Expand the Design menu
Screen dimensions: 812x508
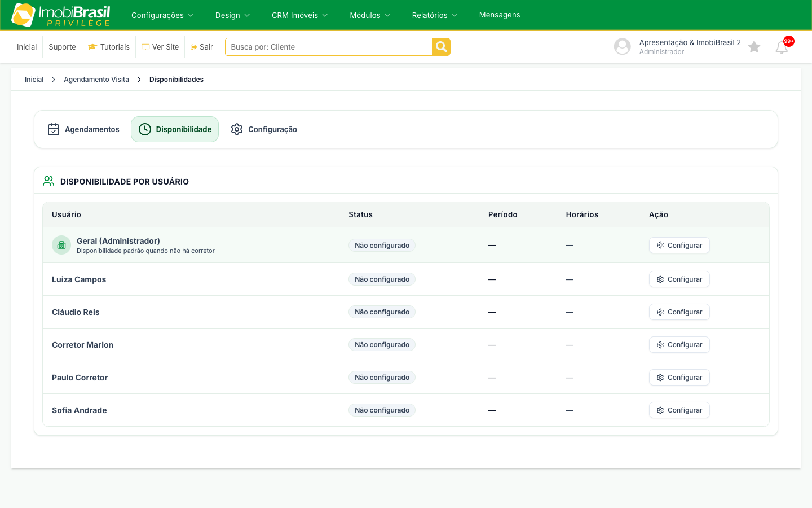(x=232, y=15)
